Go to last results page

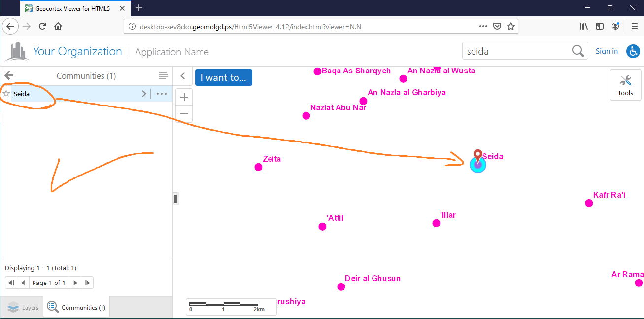coord(87,283)
